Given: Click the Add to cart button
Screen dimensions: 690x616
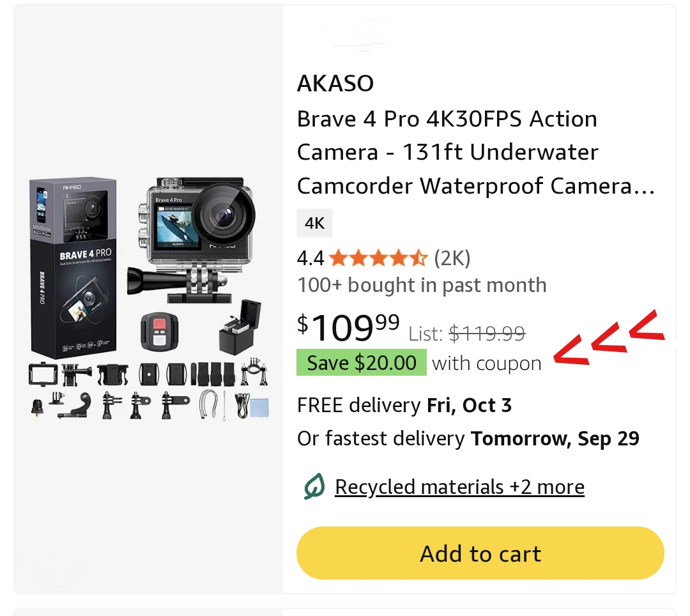Looking at the screenshot, I should (x=480, y=553).
